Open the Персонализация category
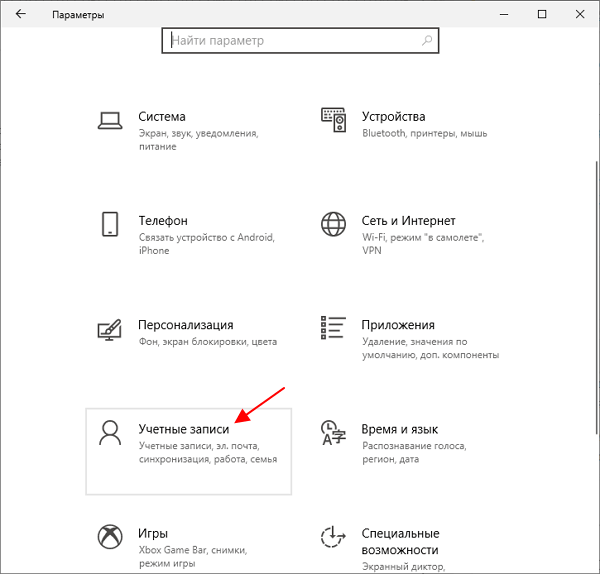The height and width of the screenshot is (574, 600). click(x=186, y=325)
